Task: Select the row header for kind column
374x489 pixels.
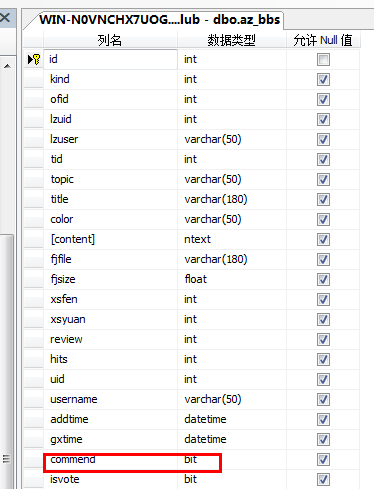Action: (x=33, y=80)
